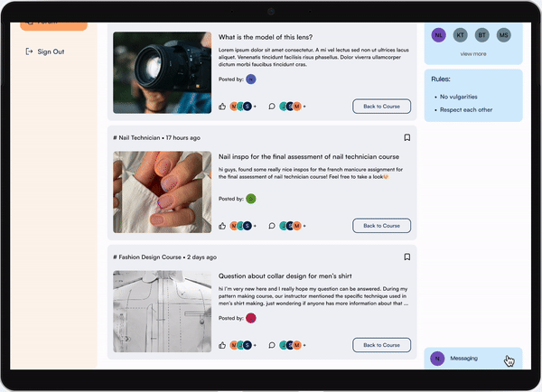The height and width of the screenshot is (392, 542).
Task: Click the Sign Out link
Action: click(45, 51)
